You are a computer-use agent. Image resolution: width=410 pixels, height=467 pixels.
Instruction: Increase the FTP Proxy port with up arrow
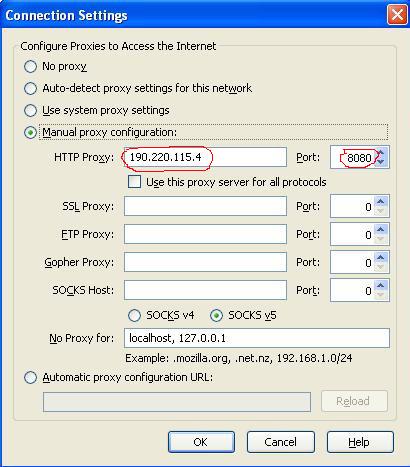[x=381, y=229]
